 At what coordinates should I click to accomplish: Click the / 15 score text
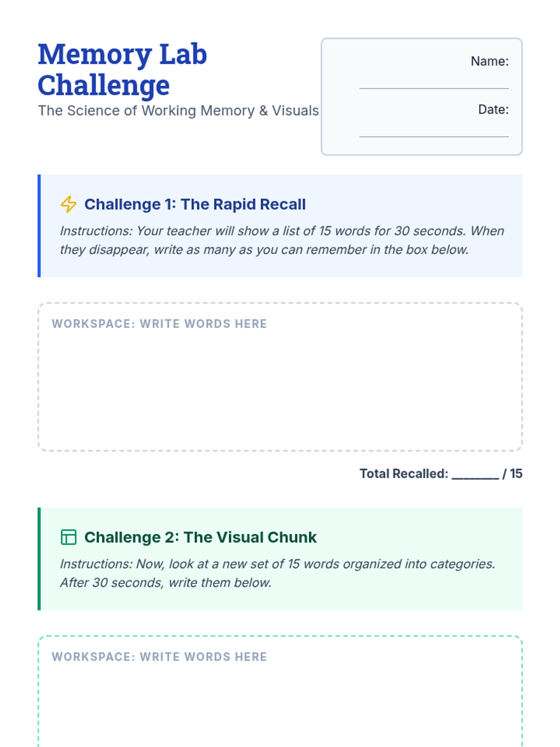coord(512,473)
